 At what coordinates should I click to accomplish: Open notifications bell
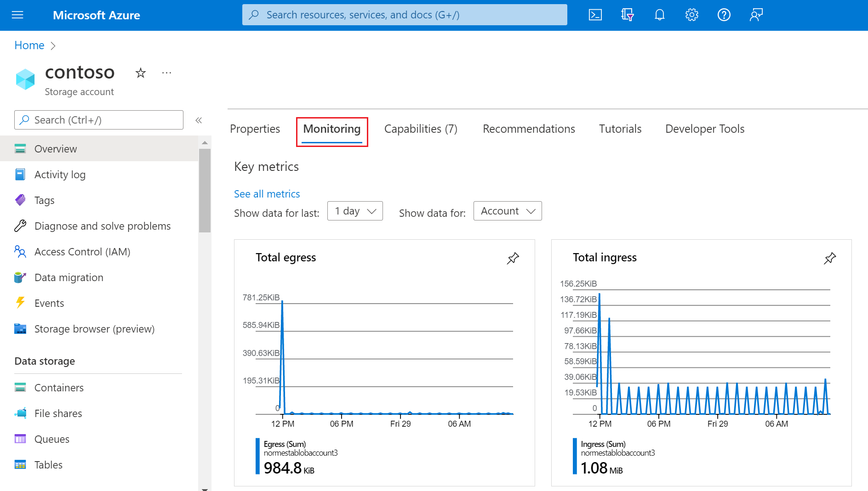click(x=660, y=15)
